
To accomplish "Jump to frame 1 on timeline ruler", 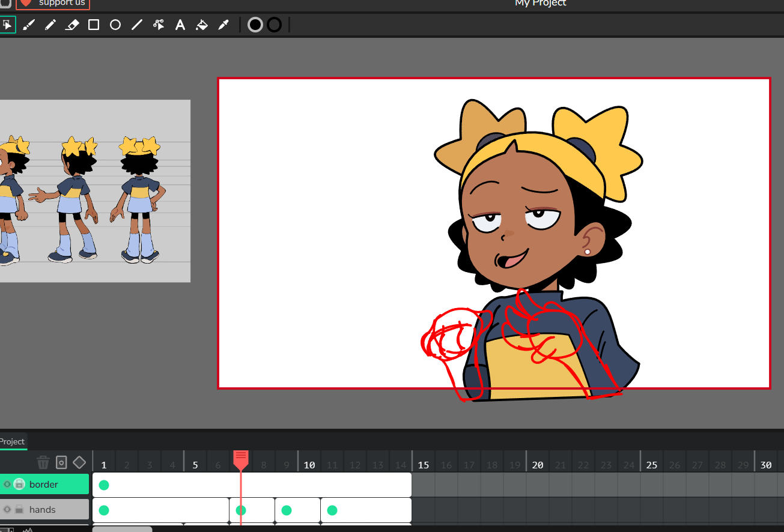I will click(104, 465).
